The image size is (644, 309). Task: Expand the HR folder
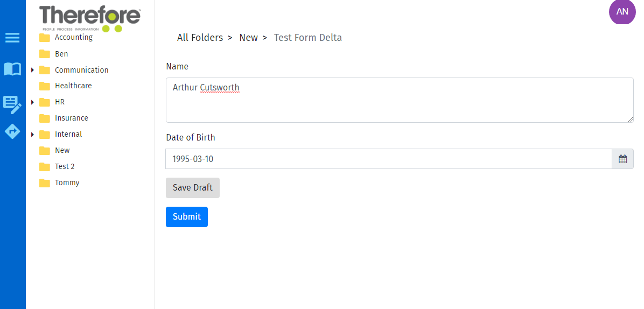(x=32, y=102)
